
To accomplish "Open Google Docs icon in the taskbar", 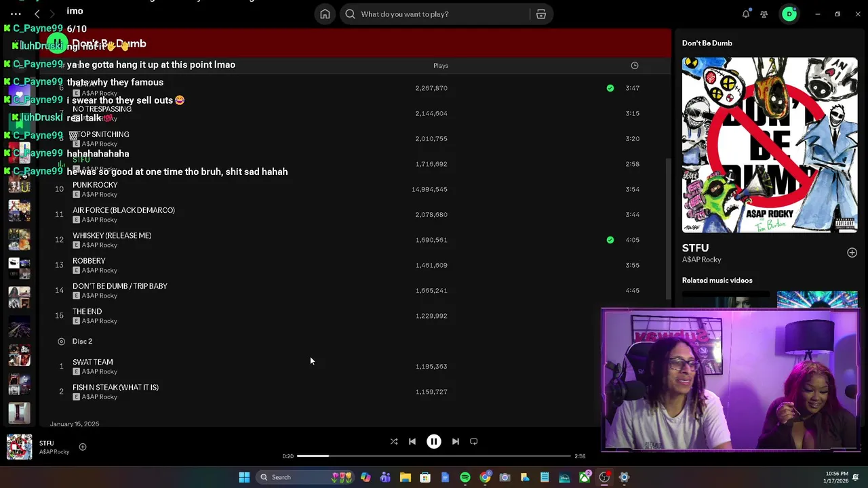I will coord(445,477).
